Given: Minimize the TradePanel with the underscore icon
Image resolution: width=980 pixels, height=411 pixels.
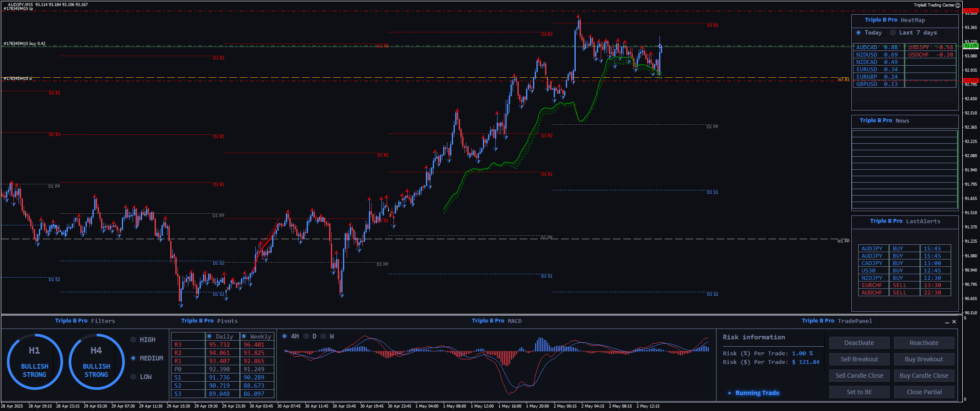Looking at the screenshot, I should (x=947, y=322).
